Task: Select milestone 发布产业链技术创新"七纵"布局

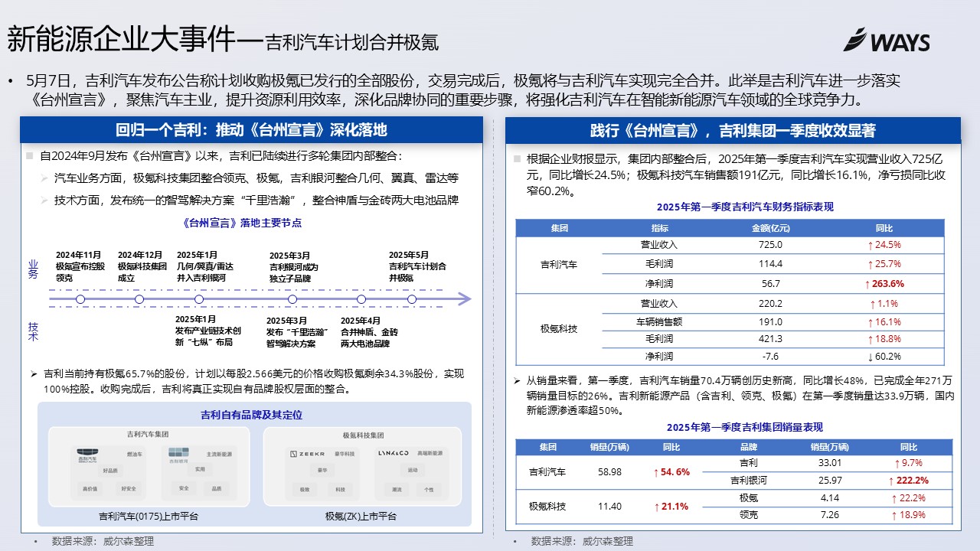Action: [208, 337]
